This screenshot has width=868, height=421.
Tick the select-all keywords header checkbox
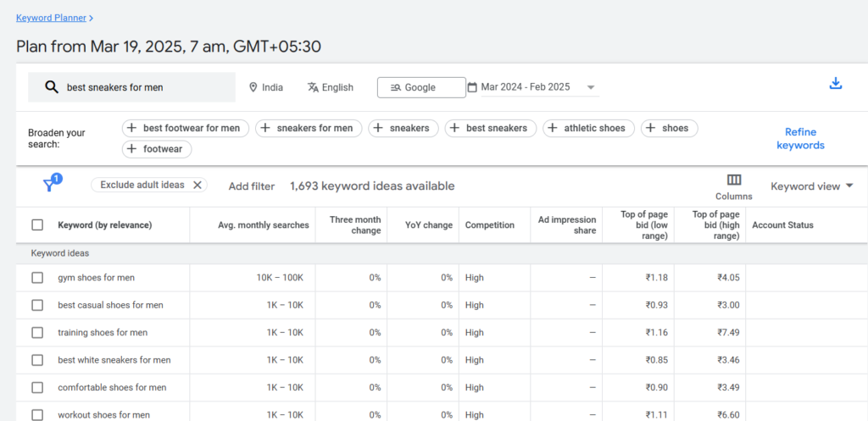coord(37,225)
